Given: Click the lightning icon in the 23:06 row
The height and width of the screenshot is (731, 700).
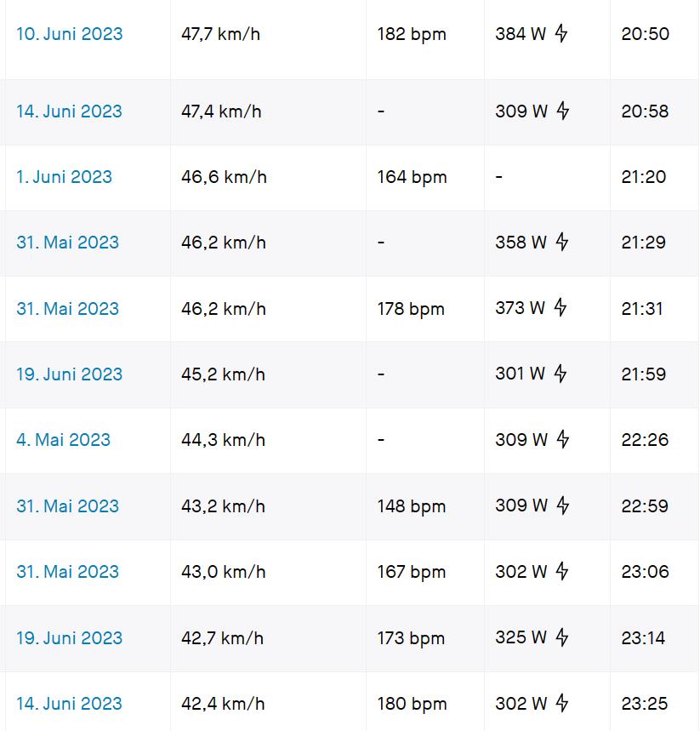Looking at the screenshot, I should [561, 572].
